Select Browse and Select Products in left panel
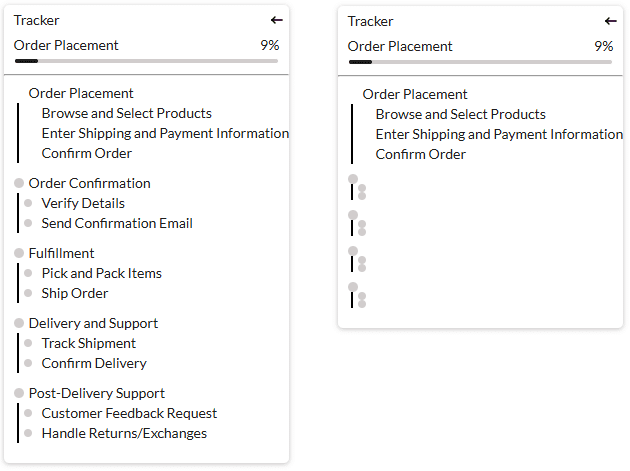The height and width of the screenshot is (471, 630). point(126,113)
